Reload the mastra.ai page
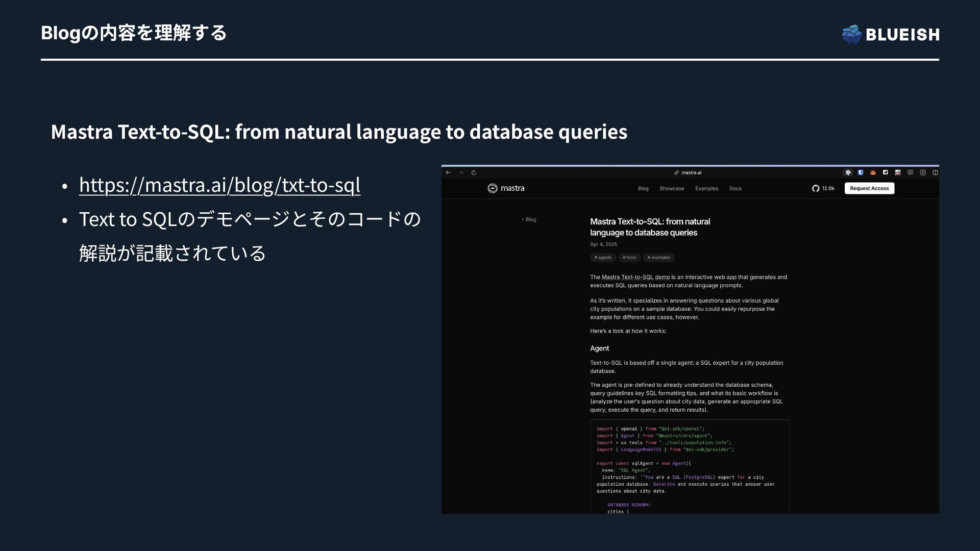Viewport: 980px width, 551px height. point(474,172)
